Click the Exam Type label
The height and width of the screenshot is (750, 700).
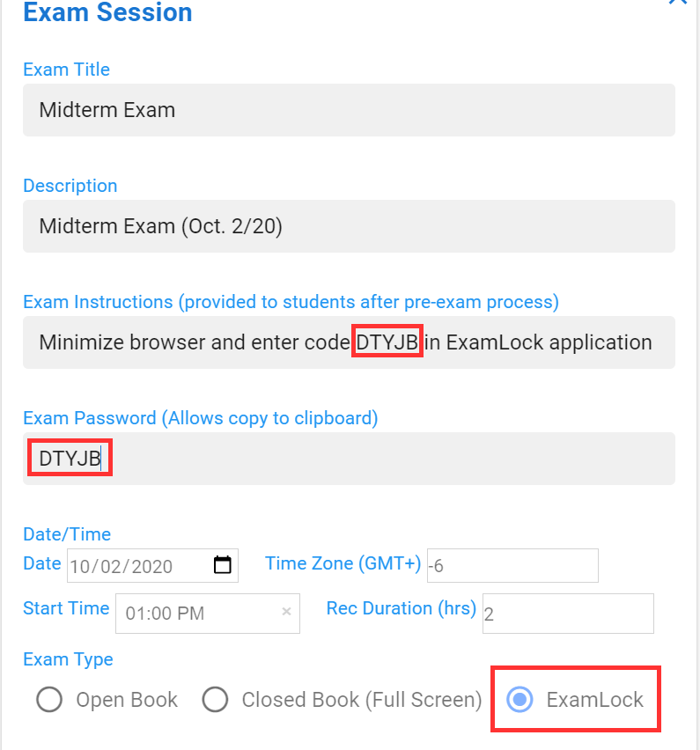tap(68, 659)
